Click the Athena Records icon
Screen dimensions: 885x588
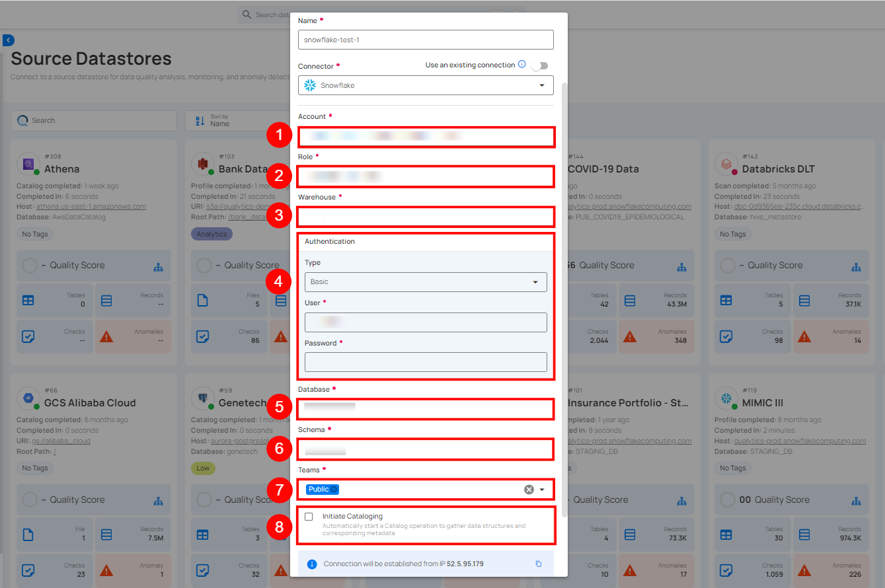(x=106, y=300)
